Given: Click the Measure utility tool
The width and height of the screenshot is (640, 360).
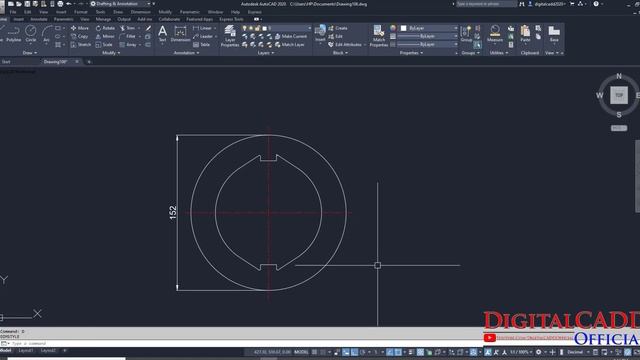Looking at the screenshot, I should (x=495, y=34).
